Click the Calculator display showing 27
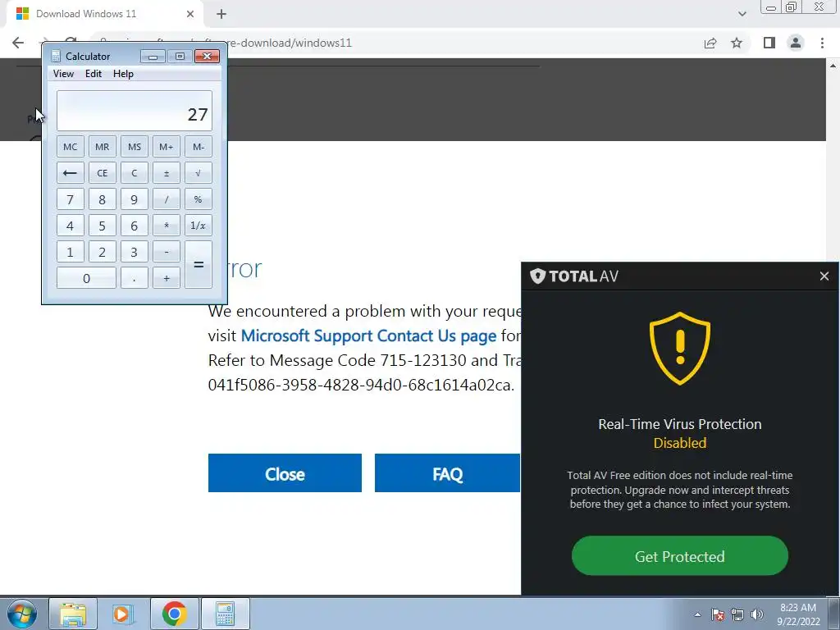The image size is (840, 630). [135, 111]
